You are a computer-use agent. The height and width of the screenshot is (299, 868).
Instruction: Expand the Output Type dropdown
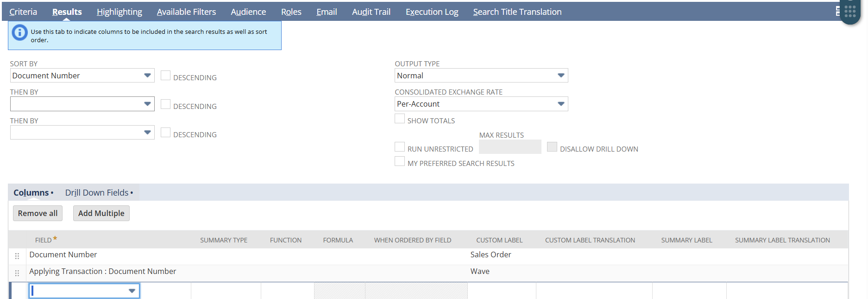coord(481,76)
